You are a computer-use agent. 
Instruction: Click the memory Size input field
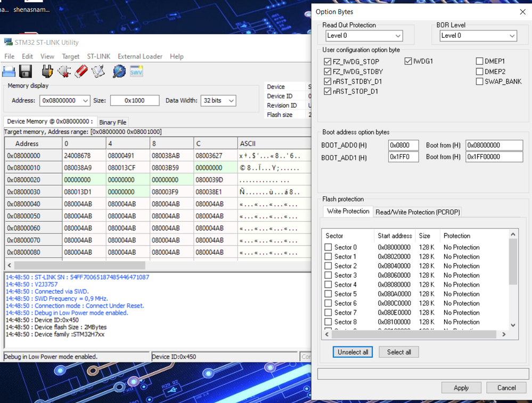135,101
